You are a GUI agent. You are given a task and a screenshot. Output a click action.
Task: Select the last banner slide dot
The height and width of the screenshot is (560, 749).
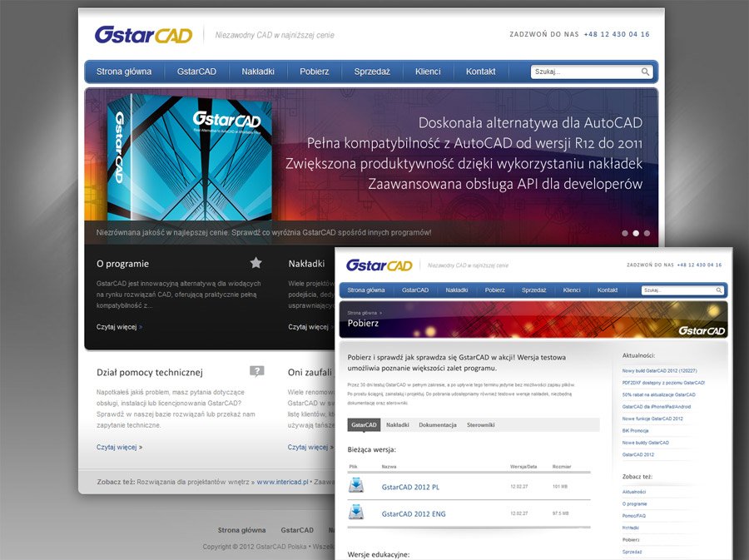click(x=647, y=234)
